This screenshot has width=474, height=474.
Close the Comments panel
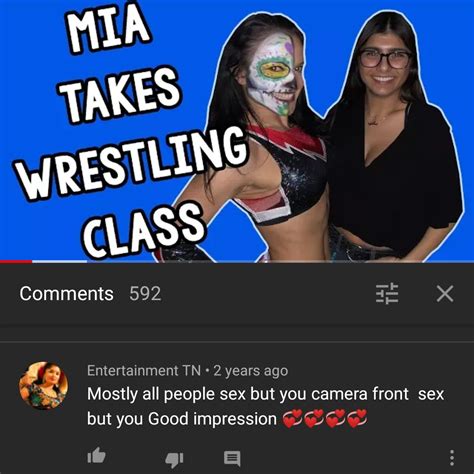445,294
